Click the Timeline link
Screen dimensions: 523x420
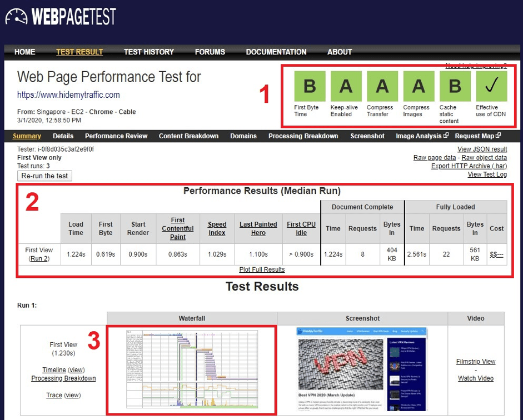point(54,369)
